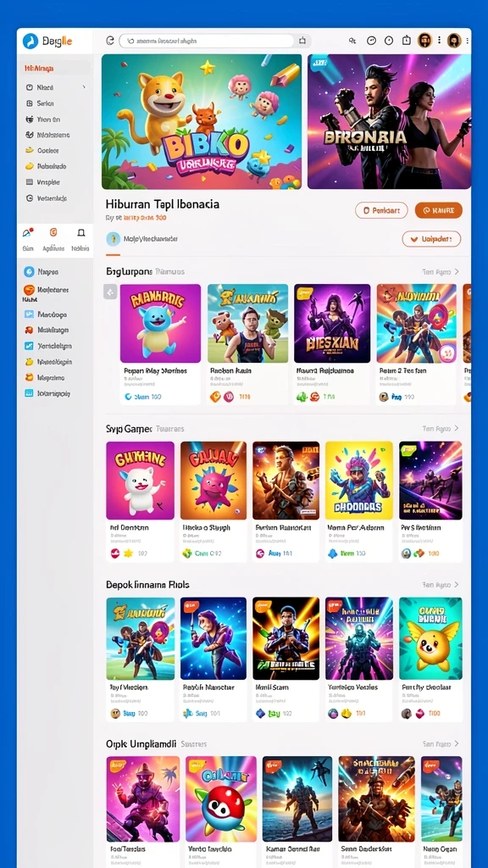Expand the see-more arrow of the Sypl Games section
Viewport: 488px width, 868px height.
pyautogui.click(x=457, y=428)
